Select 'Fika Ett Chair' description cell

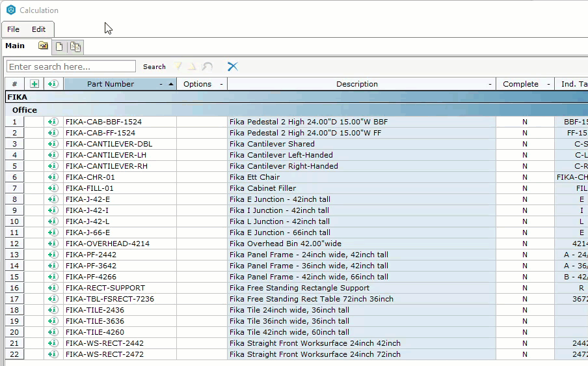(x=362, y=177)
